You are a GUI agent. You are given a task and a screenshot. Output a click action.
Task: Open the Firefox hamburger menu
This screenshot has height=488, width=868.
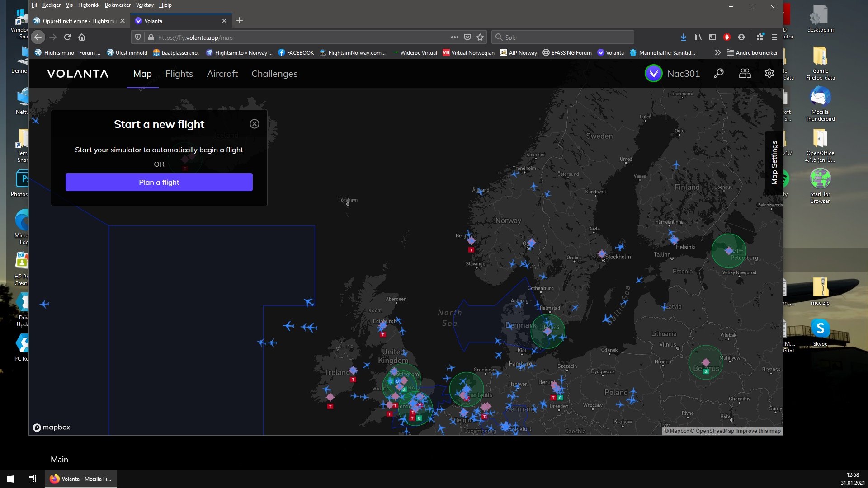(774, 37)
